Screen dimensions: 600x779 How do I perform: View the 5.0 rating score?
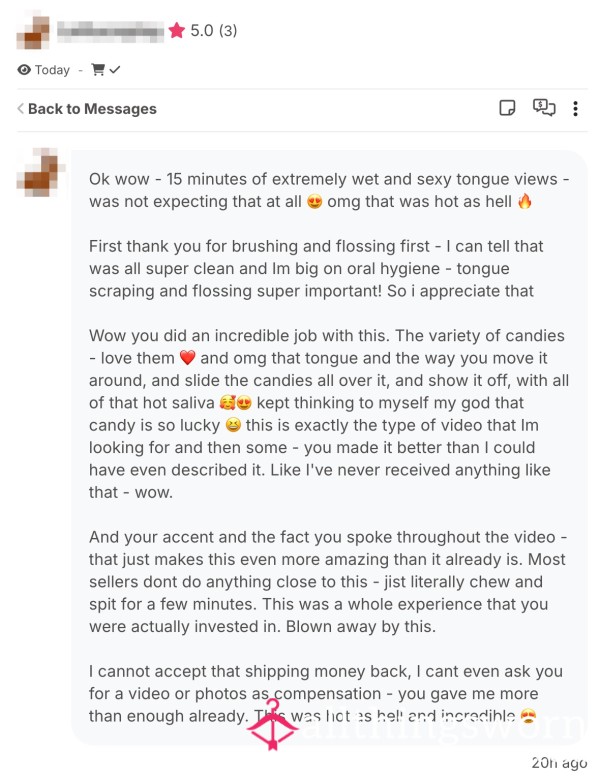point(202,31)
